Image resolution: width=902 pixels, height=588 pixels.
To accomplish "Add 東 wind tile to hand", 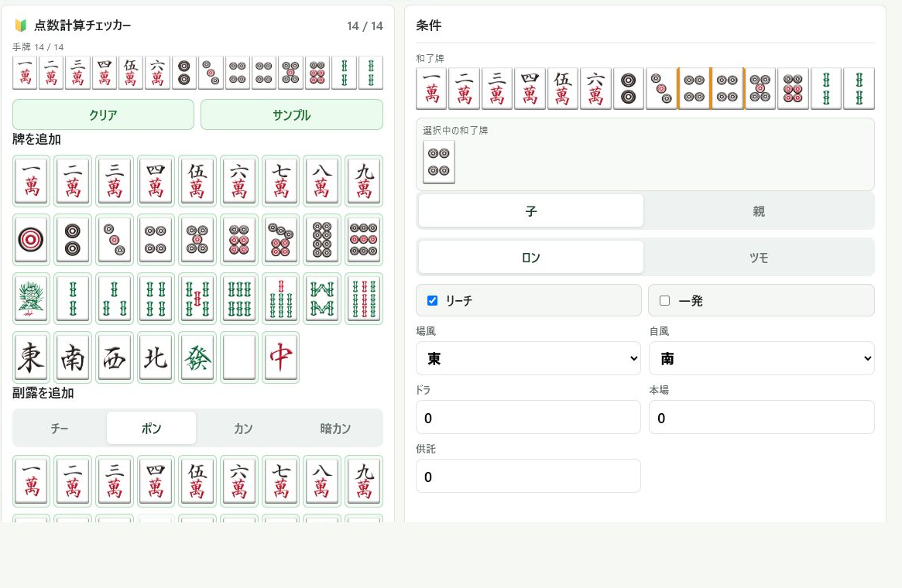I will (x=31, y=357).
